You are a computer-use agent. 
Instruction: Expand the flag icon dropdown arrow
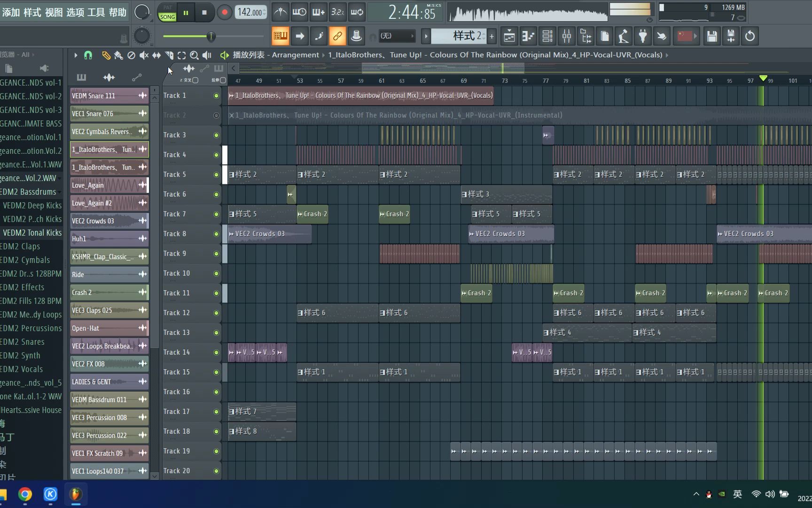coord(695,36)
